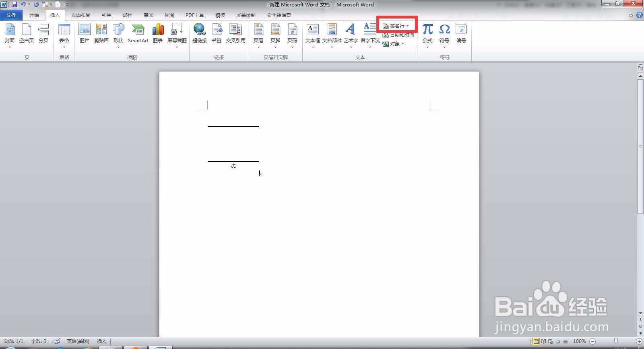This screenshot has height=349, width=644.
Task: Switch to Review (审阅) tab
Action: point(149,15)
